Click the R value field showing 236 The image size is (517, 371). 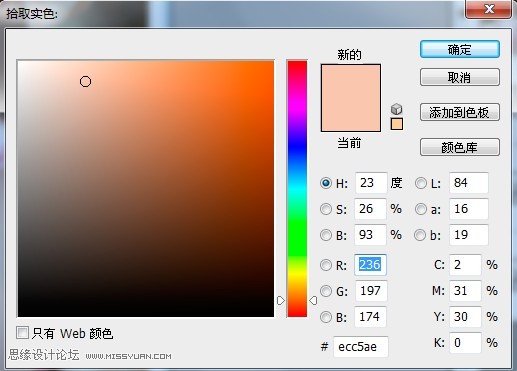(370, 265)
